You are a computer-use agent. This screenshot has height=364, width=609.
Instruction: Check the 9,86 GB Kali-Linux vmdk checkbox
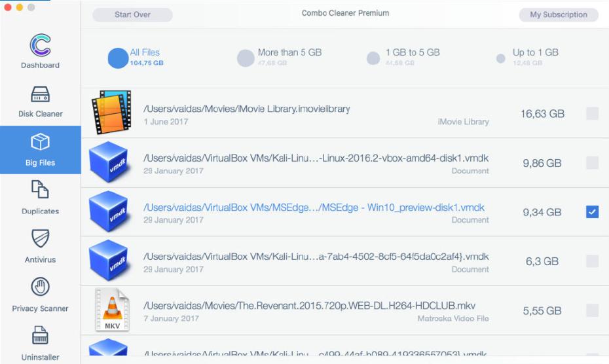coord(592,162)
